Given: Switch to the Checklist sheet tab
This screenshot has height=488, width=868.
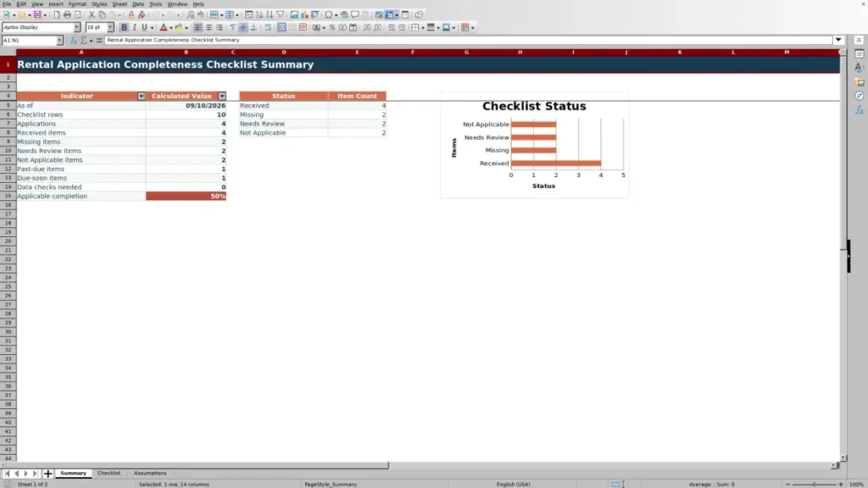Looking at the screenshot, I should (108, 473).
